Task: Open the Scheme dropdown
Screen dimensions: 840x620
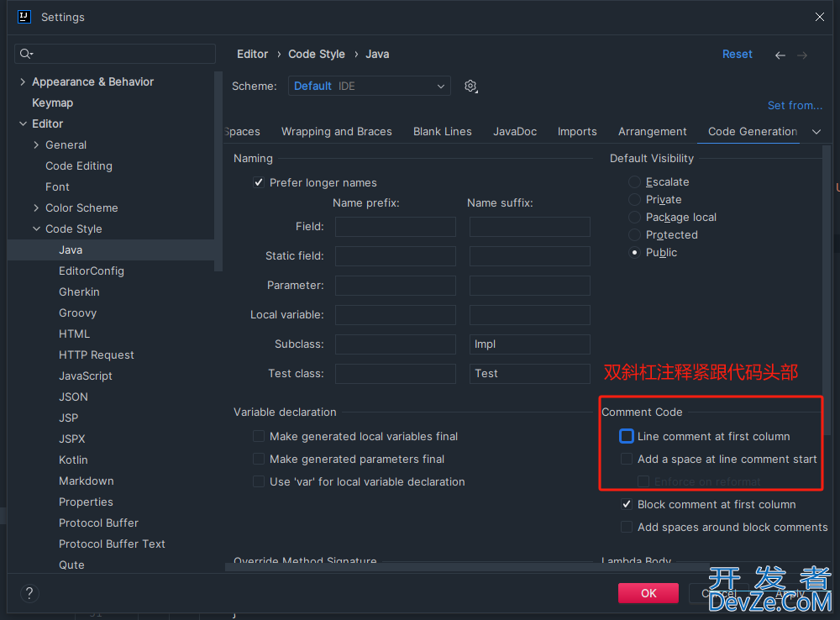Action: [x=369, y=86]
